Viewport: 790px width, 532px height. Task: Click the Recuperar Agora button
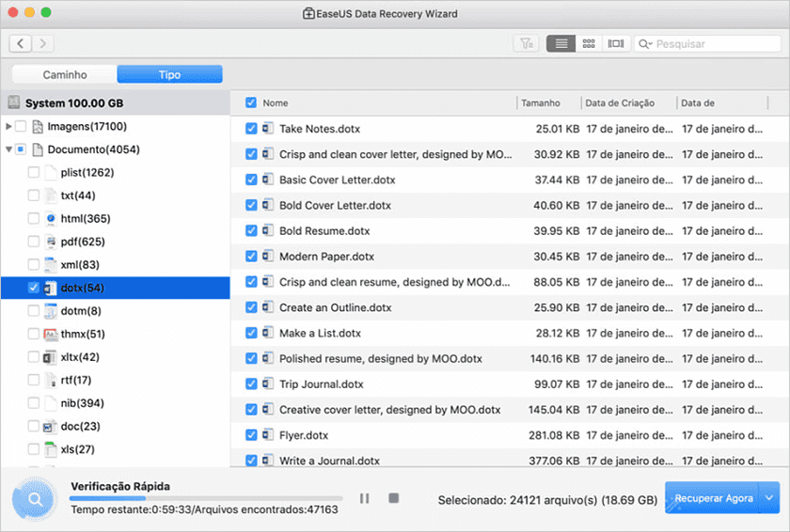(x=714, y=498)
